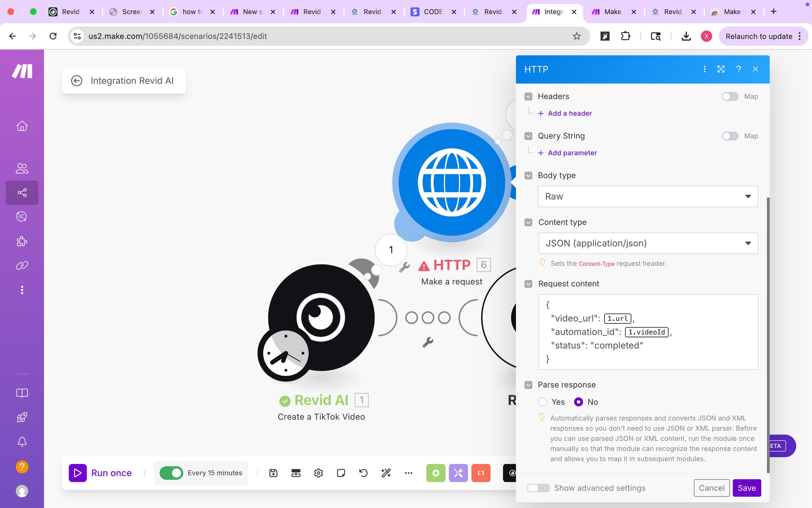
Task: Open the Resource hub book icon
Action: [x=22, y=393]
